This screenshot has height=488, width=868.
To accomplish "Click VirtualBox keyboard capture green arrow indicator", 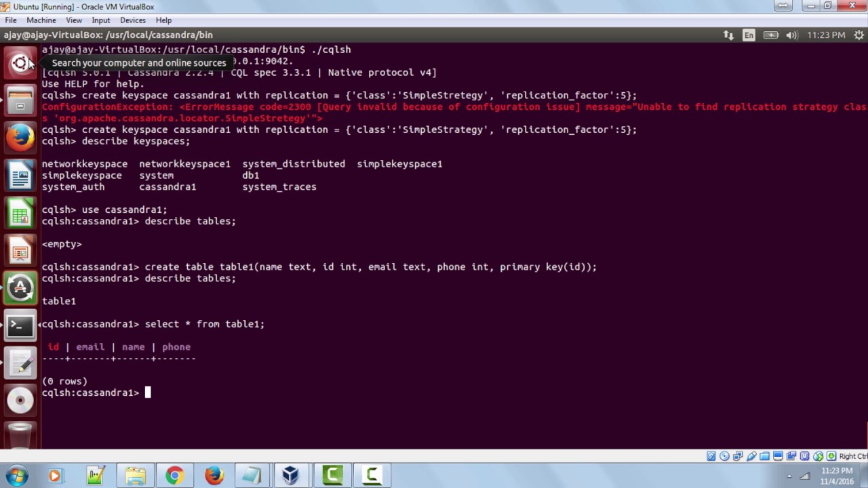I will [x=832, y=456].
